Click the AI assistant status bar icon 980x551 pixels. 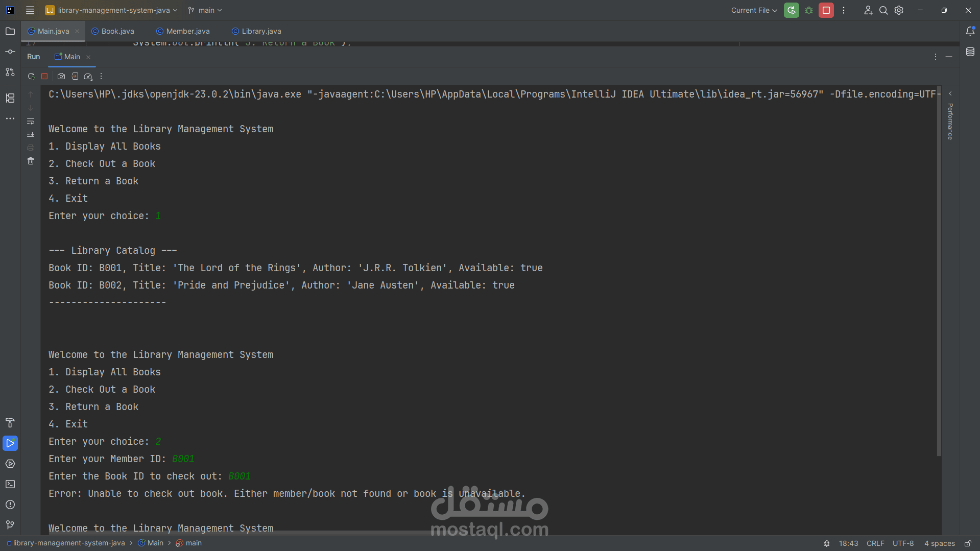point(827,543)
